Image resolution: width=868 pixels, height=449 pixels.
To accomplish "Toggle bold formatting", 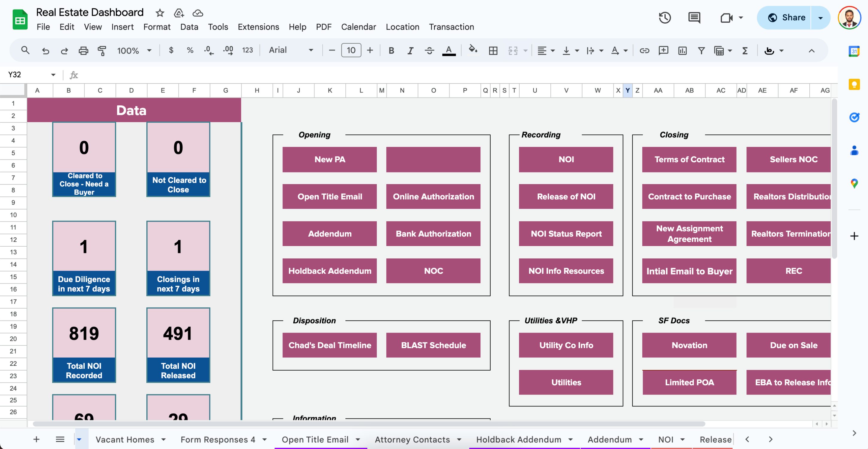I will click(x=391, y=51).
